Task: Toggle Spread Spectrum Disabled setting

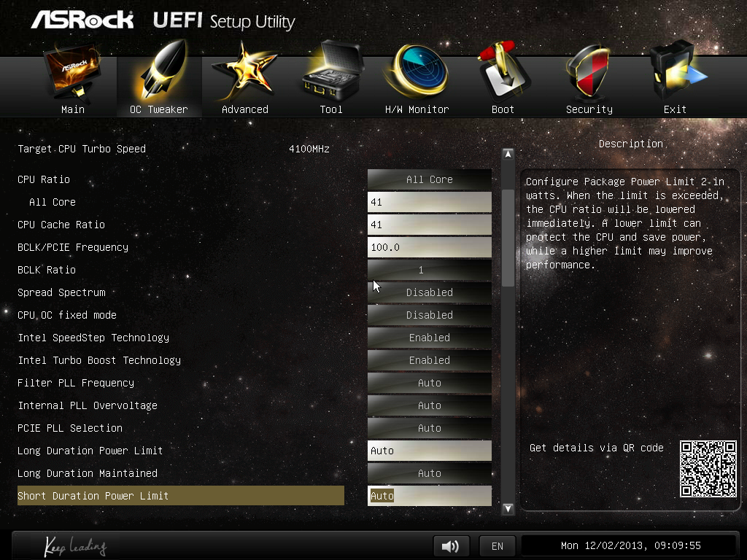Action: coord(429,292)
